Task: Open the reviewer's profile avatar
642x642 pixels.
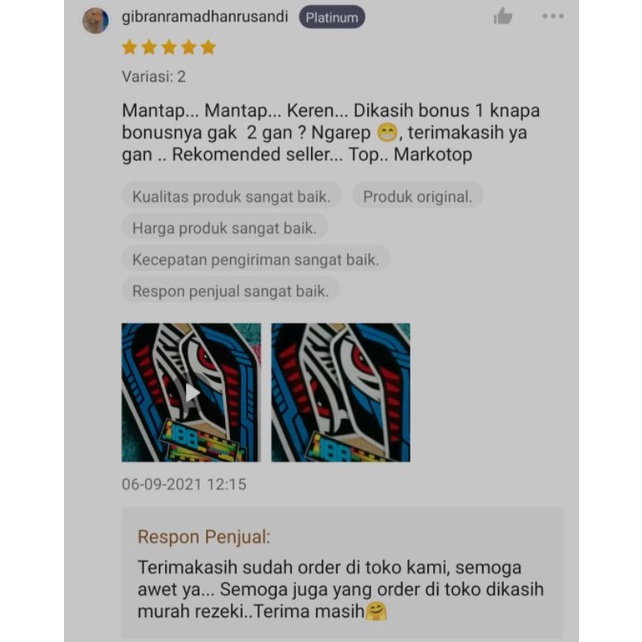Action: point(95,20)
